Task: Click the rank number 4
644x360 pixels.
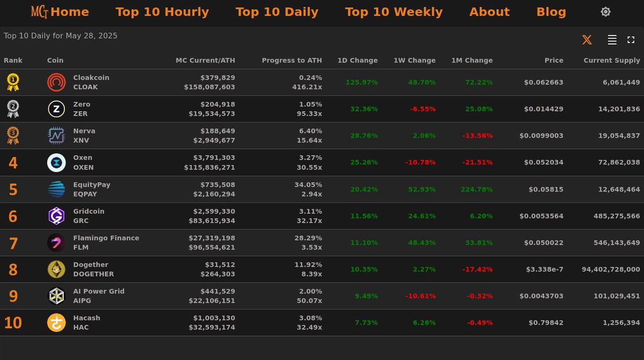Action: [x=13, y=163]
